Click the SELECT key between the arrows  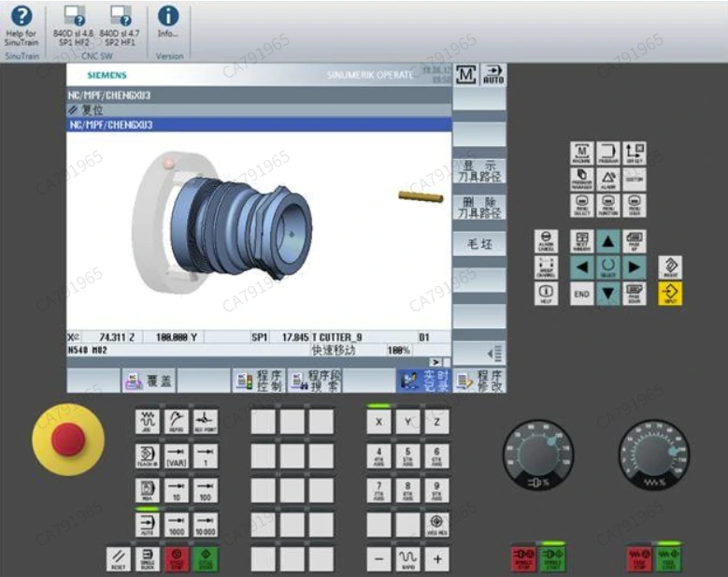[607, 267]
